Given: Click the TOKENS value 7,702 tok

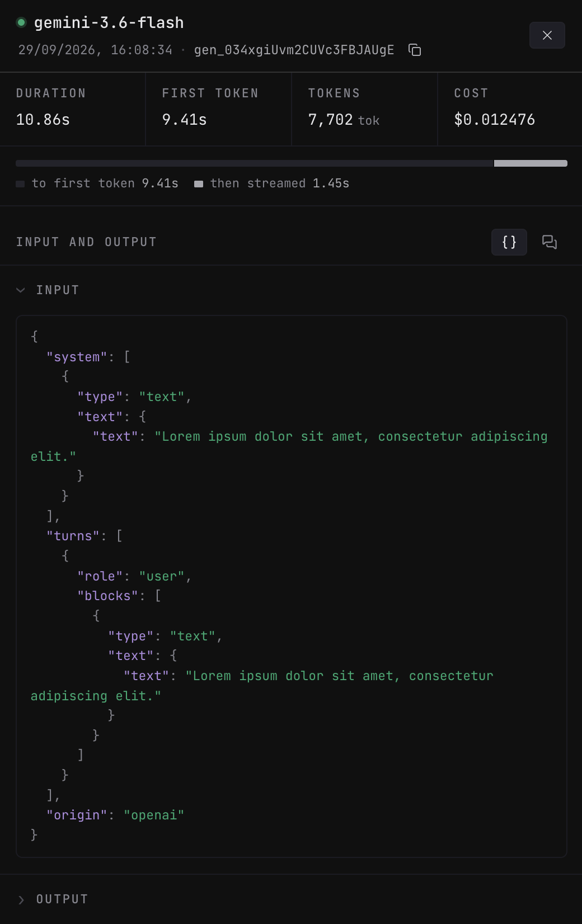Looking at the screenshot, I should coord(344,120).
